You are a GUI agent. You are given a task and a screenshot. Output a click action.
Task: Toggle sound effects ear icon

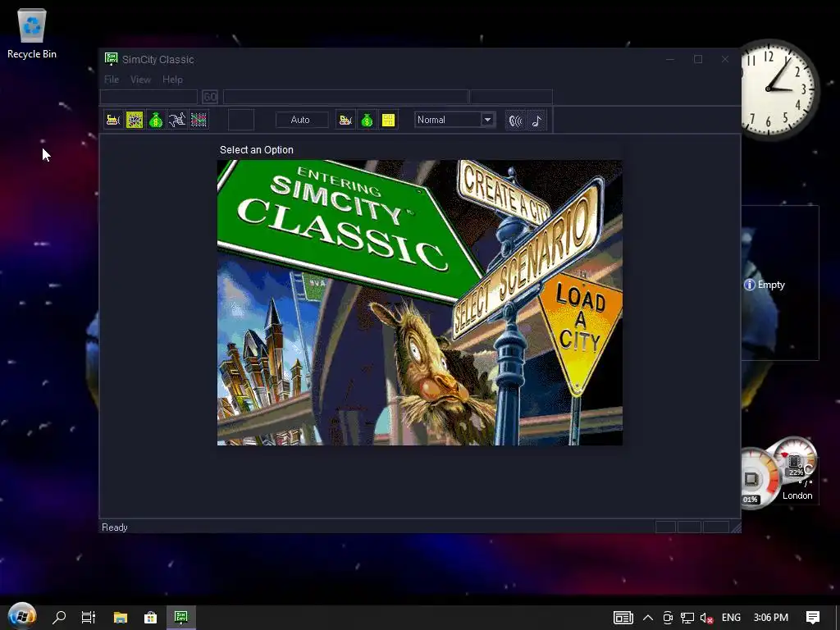point(515,121)
